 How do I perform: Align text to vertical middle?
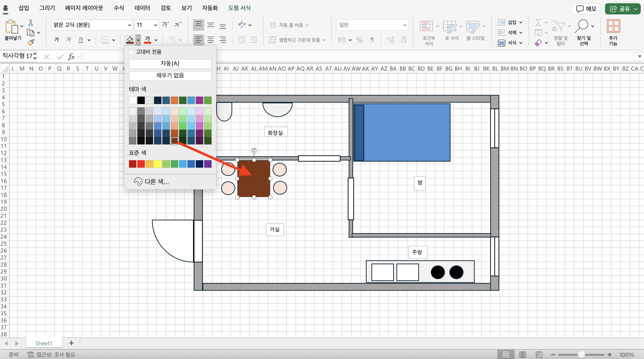tap(211, 25)
